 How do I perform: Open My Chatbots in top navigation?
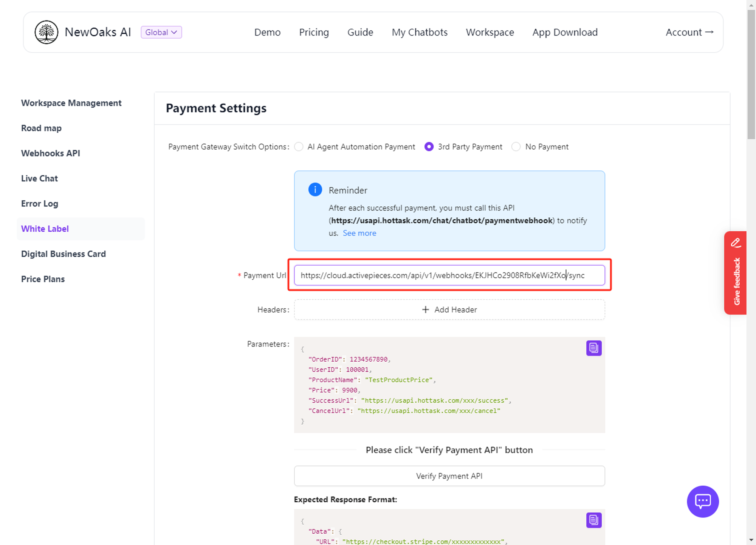coord(419,32)
